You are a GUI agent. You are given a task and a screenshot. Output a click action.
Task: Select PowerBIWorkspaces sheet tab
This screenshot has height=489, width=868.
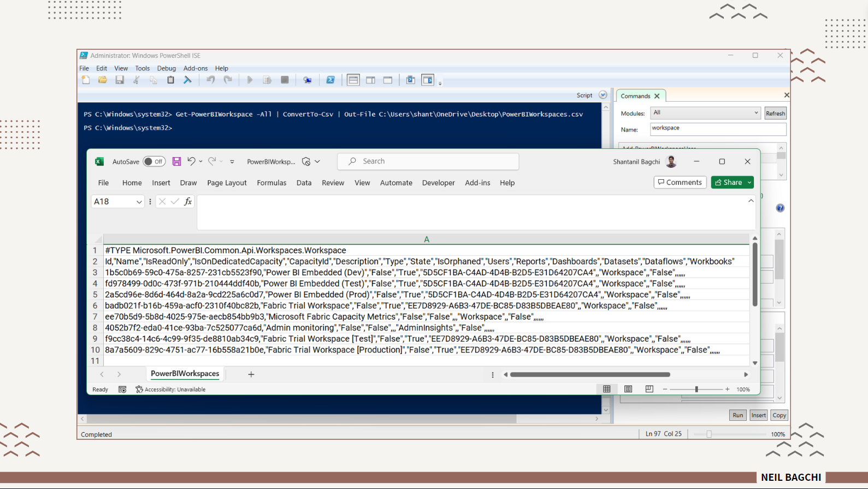(x=185, y=374)
